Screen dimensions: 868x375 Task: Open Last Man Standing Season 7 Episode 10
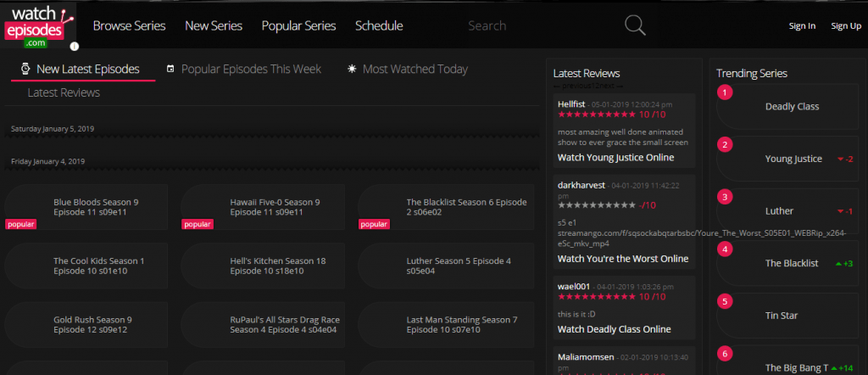tap(446, 325)
